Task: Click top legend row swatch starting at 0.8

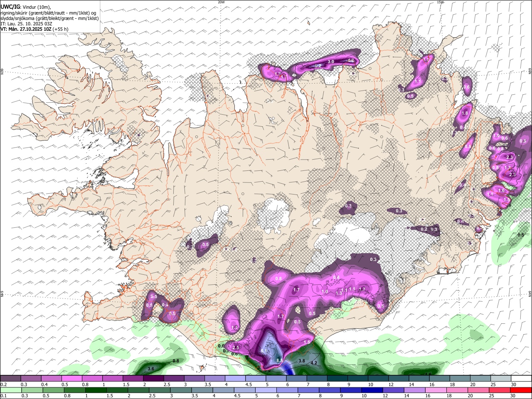Action: tap(92, 379)
